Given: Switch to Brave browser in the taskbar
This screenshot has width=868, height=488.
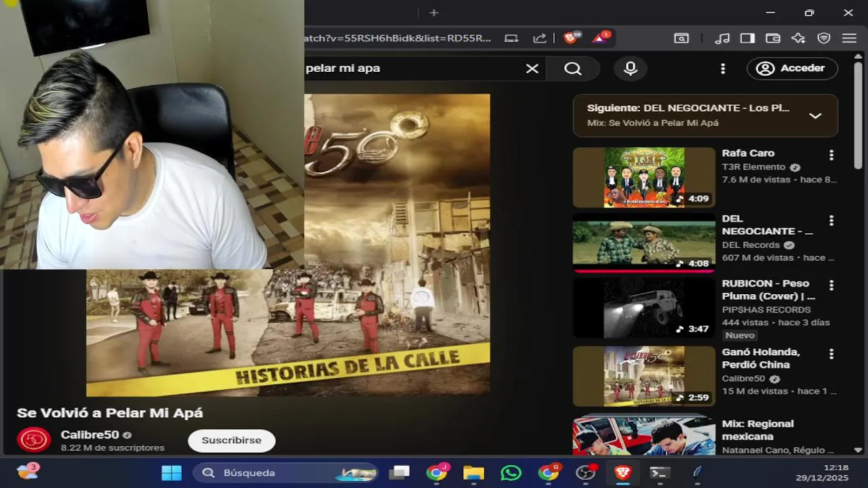Looking at the screenshot, I should 623,472.
